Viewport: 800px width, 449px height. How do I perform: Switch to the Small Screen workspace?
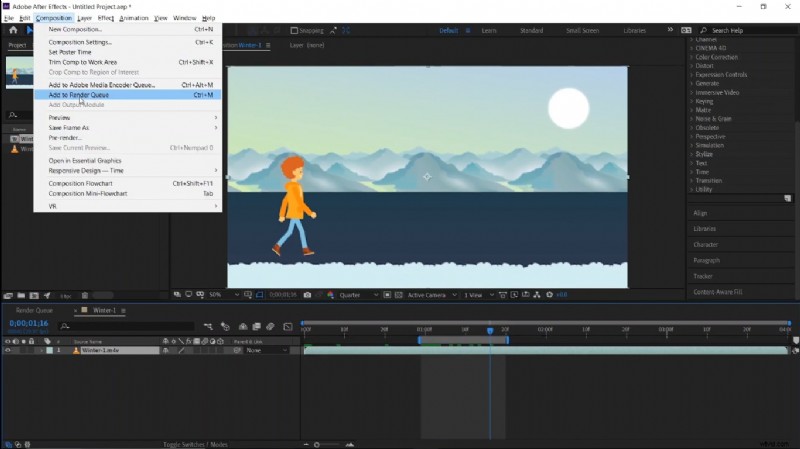tap(582, 31)
